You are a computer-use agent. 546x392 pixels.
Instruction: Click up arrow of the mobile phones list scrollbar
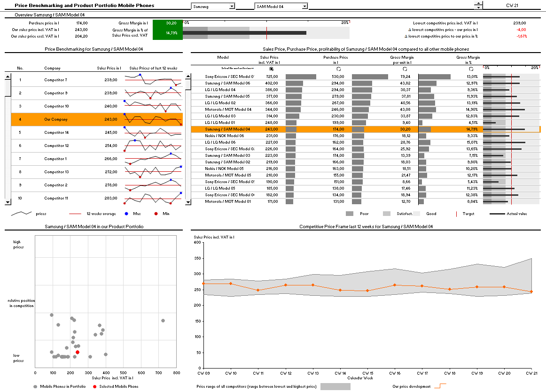point(188,76)
